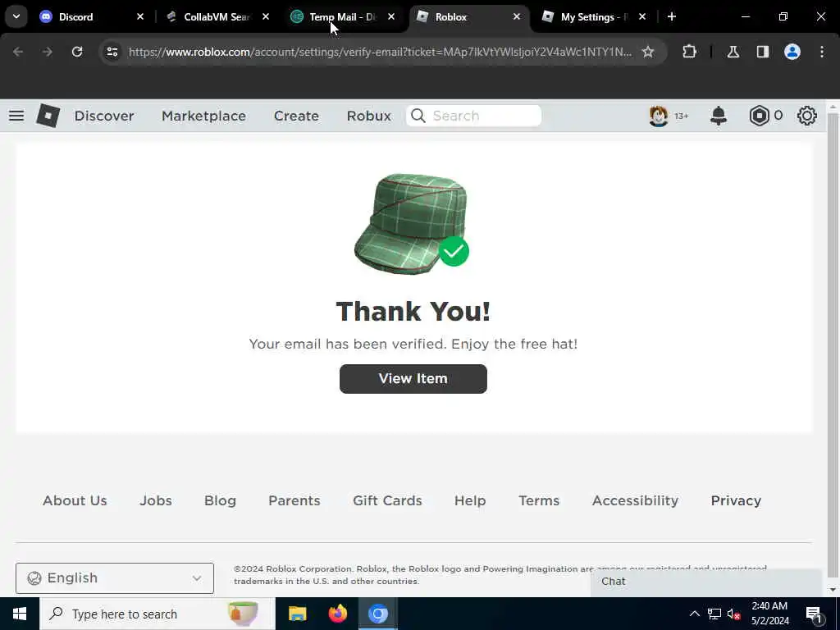Open the Help footer link
This screenshot has width=840, height=630.
[x=470, y=500]
